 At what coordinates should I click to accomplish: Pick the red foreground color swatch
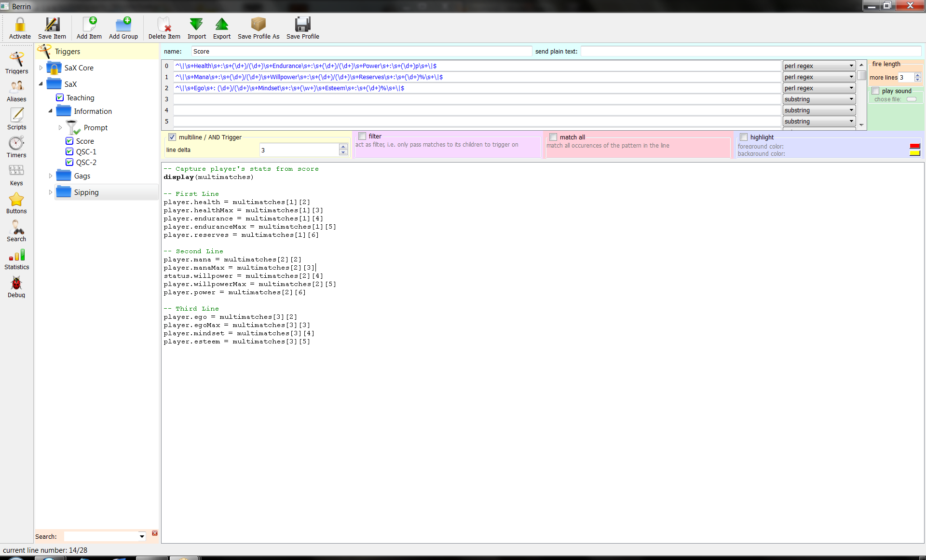click(x=914, y=146)
